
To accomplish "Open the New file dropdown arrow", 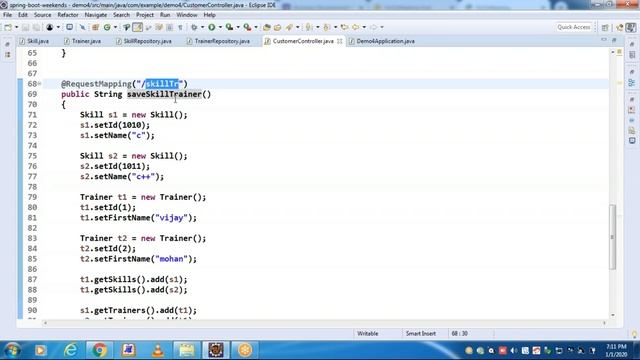I will point(16,27).
